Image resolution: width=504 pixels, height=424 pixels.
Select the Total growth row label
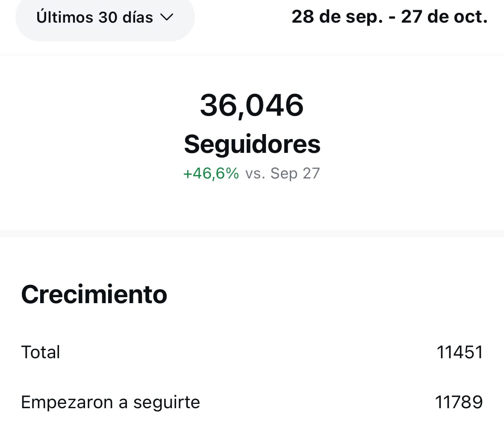click(x=41, y=352)
